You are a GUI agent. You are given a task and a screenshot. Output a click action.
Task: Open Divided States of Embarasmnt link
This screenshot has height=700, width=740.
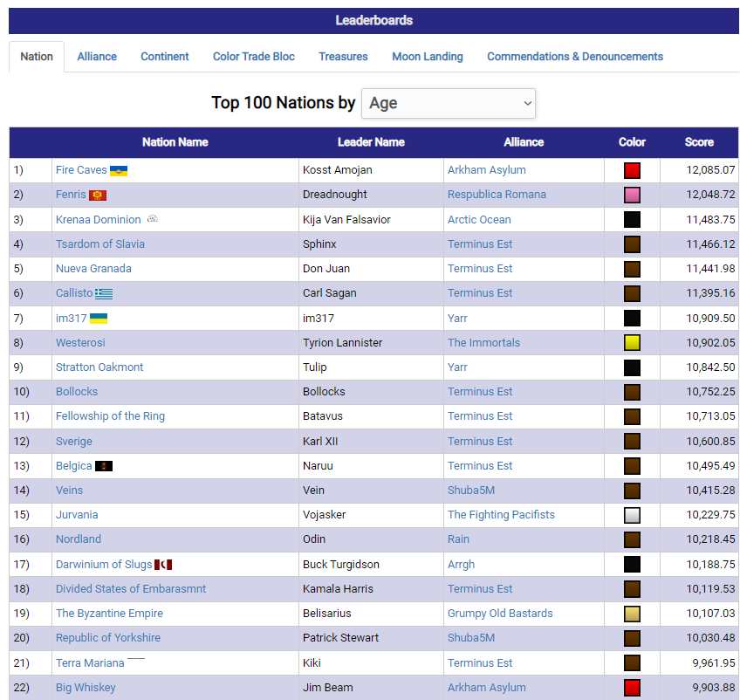pos(131,589)
